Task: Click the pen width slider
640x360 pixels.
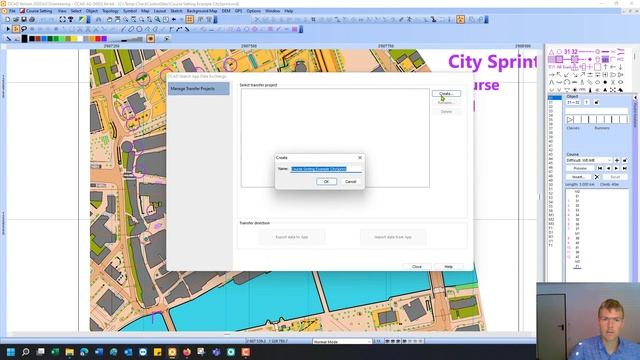Action: coord(126,39)
